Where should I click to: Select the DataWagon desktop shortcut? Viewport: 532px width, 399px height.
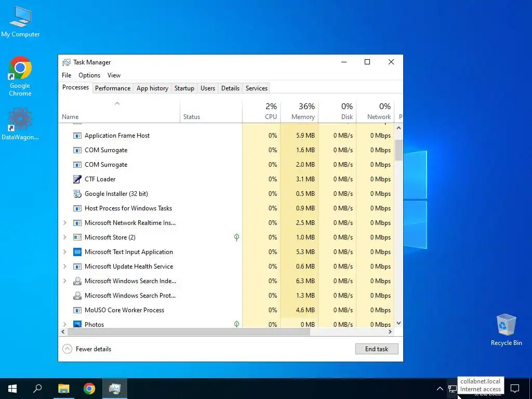pos(20,124)
